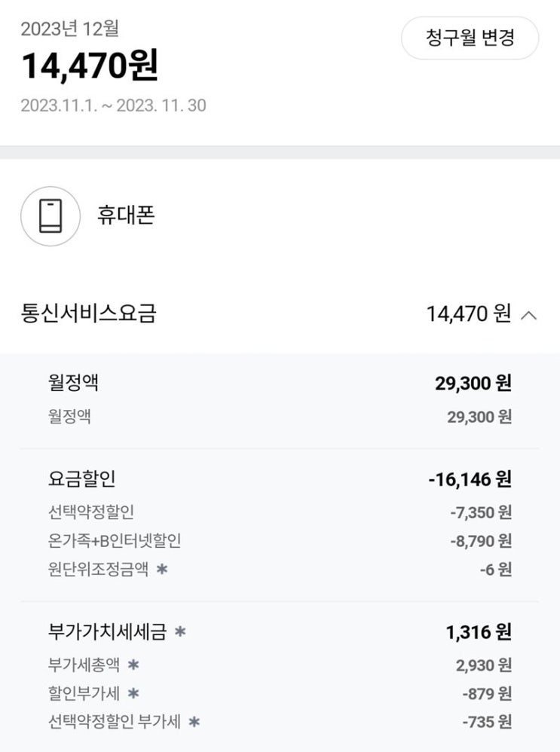Tap the billing period date range text
The width and height of the screenshot is (560, 752).
113,105
